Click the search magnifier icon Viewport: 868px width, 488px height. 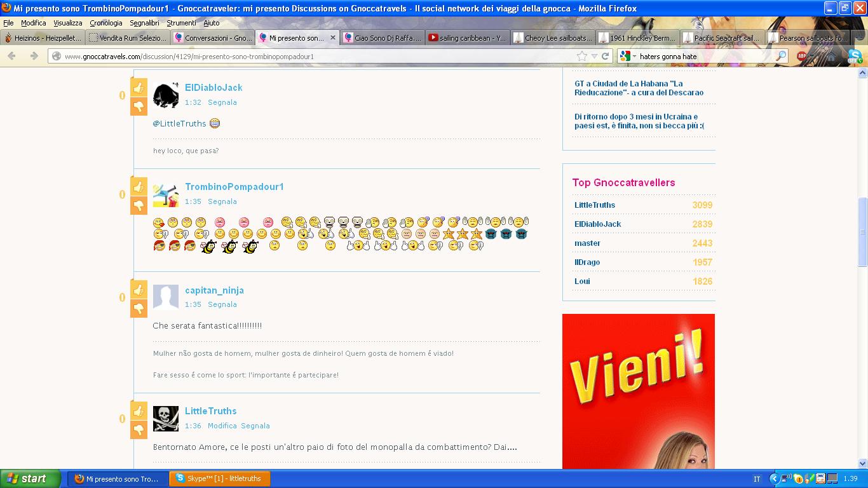coord(781,56)
